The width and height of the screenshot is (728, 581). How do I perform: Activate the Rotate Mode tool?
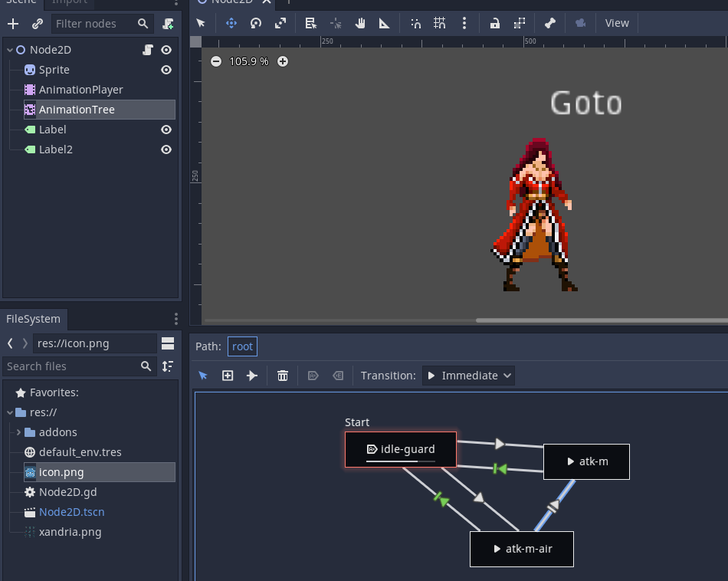[256, 23]
